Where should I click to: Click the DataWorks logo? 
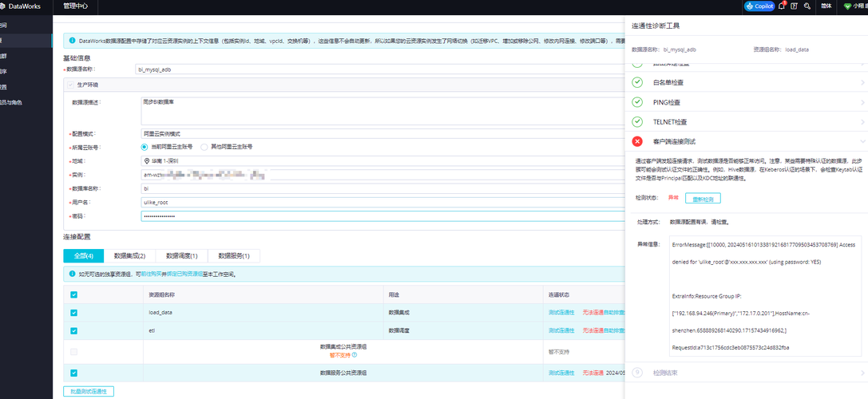tap(19, 6)
